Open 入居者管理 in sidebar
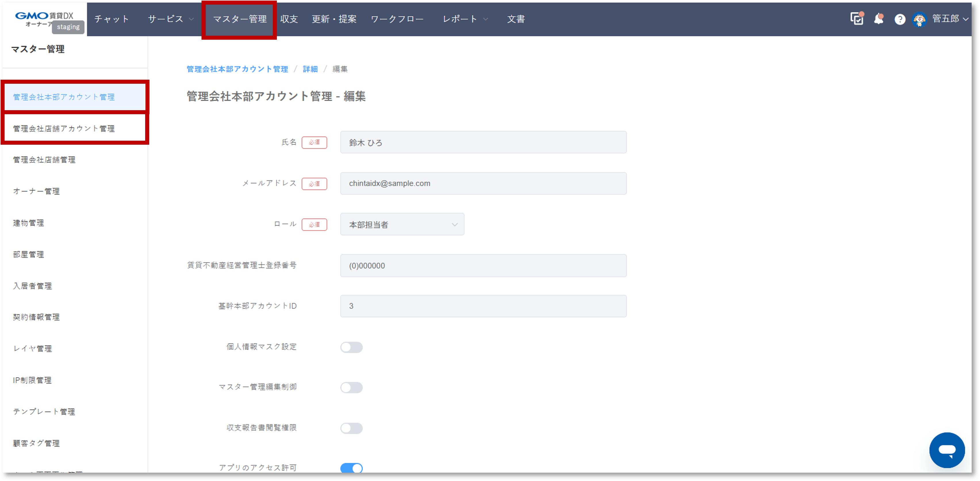Image resolution: width=980 pixels, height=481 pixels. click(32, 286)
